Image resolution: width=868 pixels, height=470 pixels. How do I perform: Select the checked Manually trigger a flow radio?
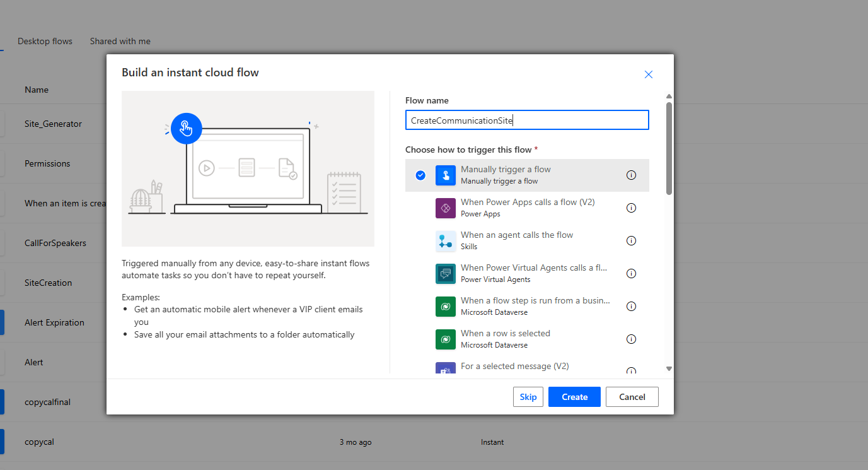point(420,175)
